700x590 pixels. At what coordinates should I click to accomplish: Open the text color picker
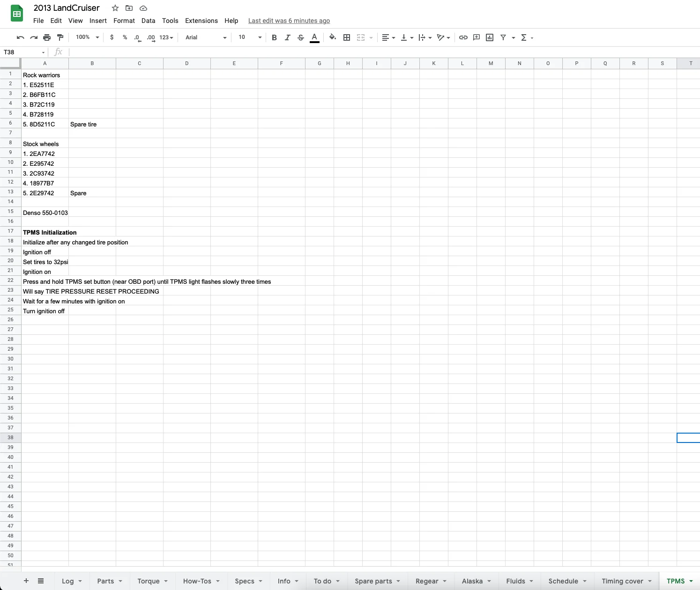(x=314, y=37)
